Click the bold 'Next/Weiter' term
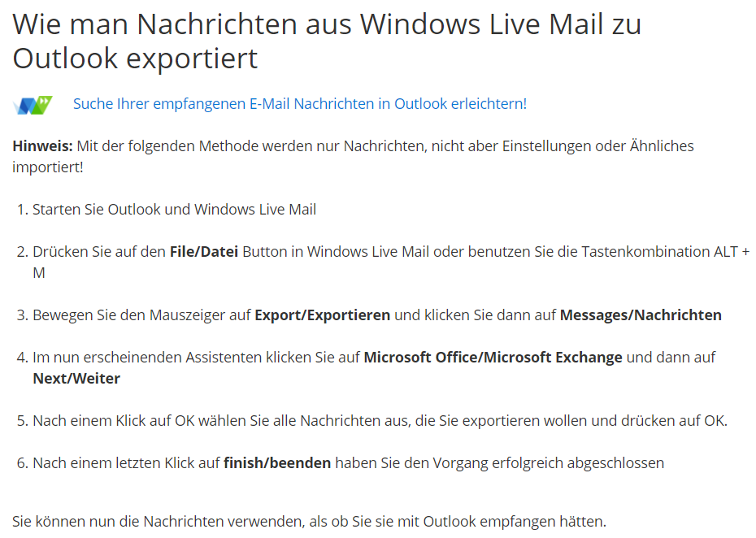Screen dimensions: 756x538 click(x=76, y=379)
